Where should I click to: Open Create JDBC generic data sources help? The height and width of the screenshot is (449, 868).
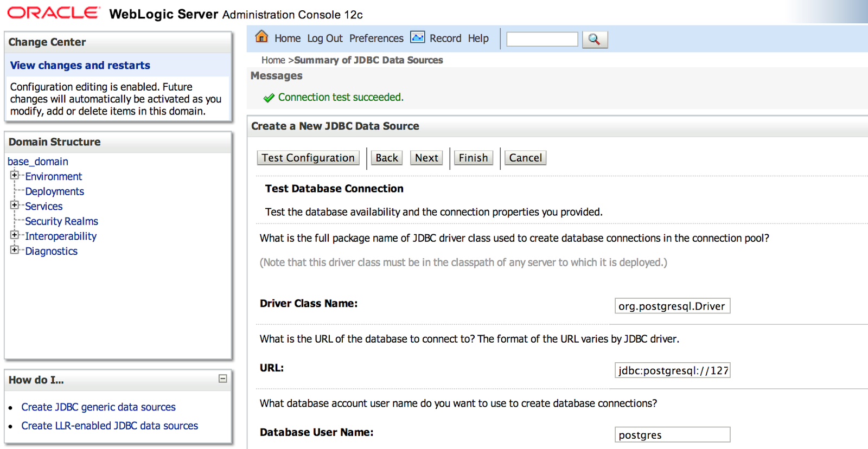tap(99, 407)
